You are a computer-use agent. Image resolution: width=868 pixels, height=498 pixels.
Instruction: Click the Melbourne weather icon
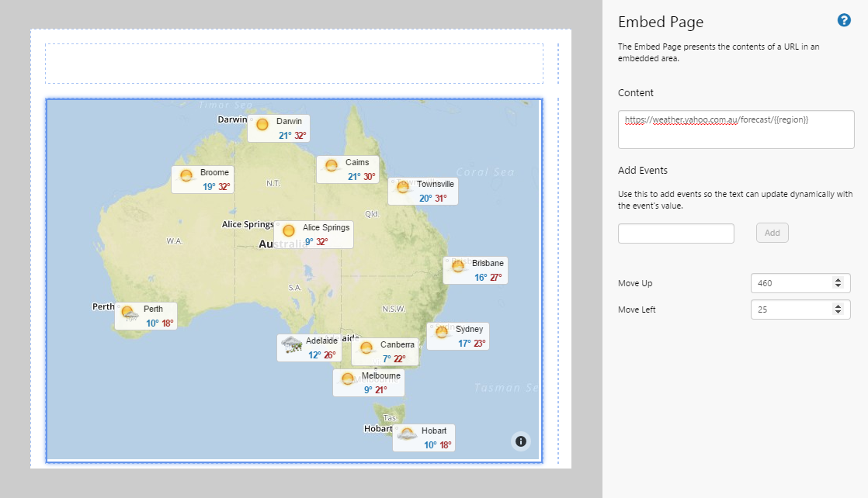click(349, 378)
